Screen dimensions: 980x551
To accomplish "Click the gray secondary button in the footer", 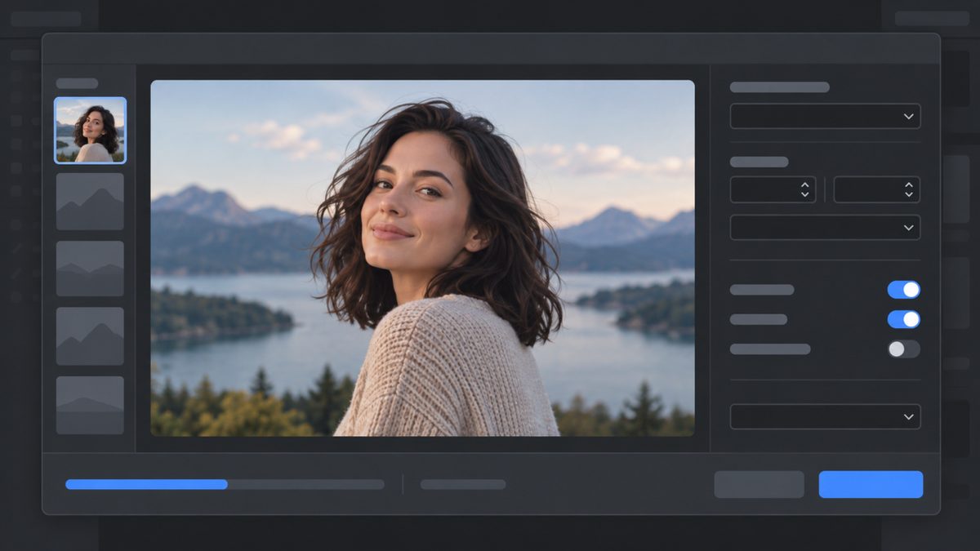I will pyautogui.click(x=759, y=484).
